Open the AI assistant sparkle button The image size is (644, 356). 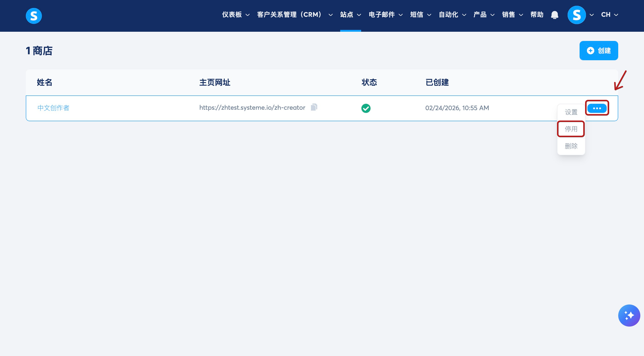pos(629,315)
